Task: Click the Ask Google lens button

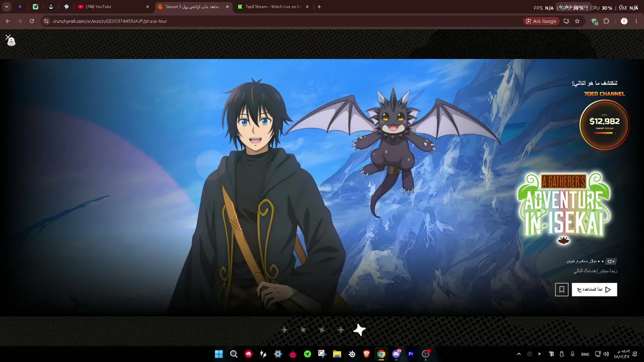Action: pos(541,21)
